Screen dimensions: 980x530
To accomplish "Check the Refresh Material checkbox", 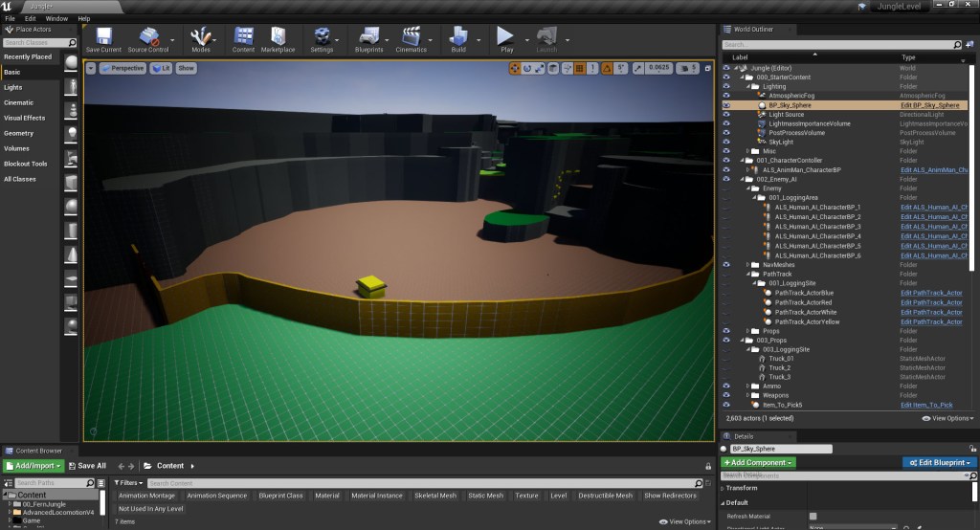I will [x=813, y=516].
